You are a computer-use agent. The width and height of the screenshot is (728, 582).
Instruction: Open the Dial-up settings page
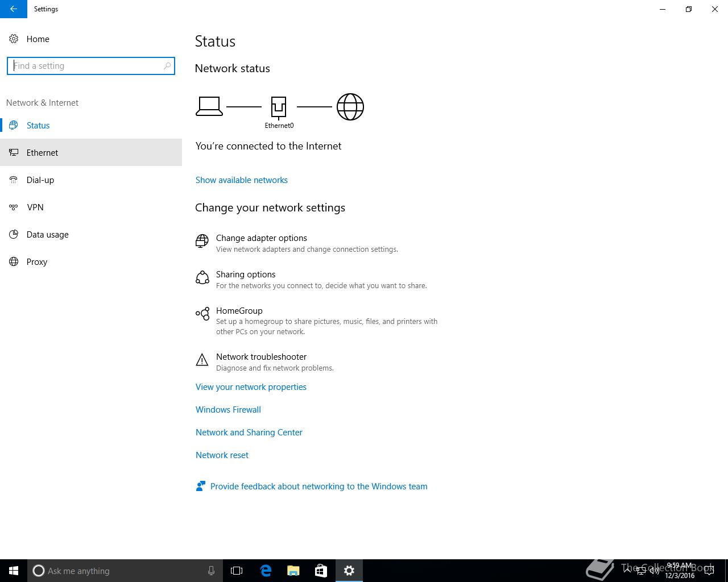coord(91,180)
